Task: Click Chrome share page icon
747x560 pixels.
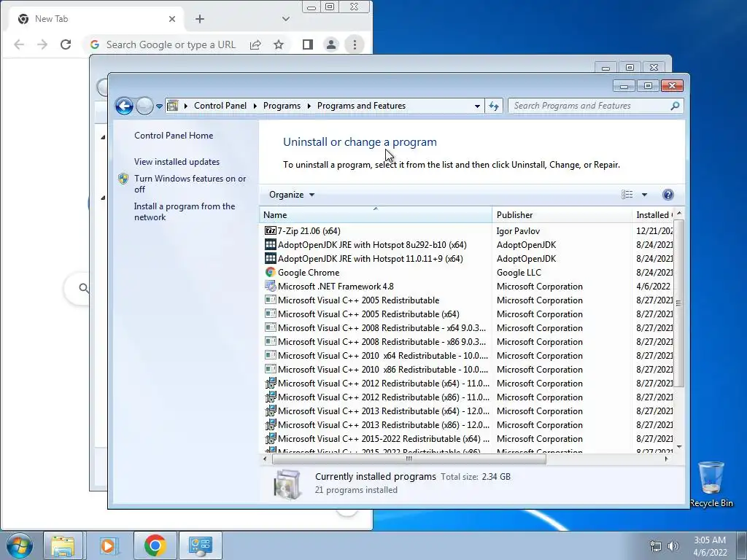Action: pos(255,44)
